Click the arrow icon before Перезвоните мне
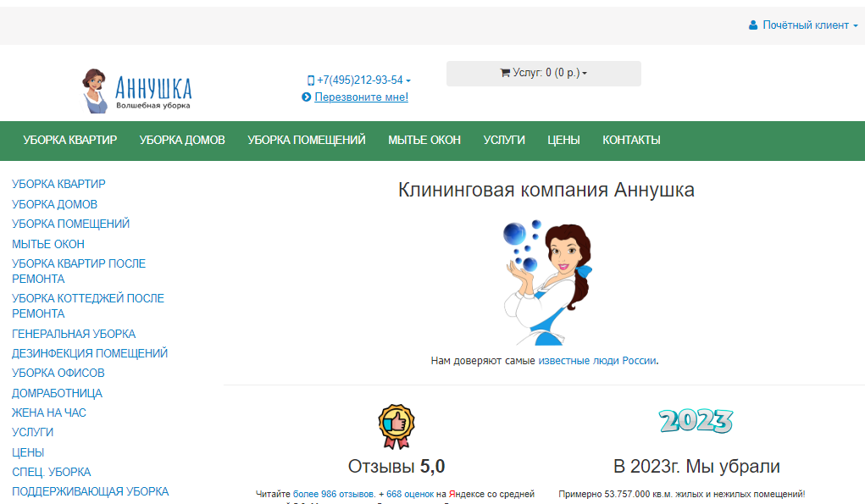This screenshot has height=504, width=865. (307, 97)
